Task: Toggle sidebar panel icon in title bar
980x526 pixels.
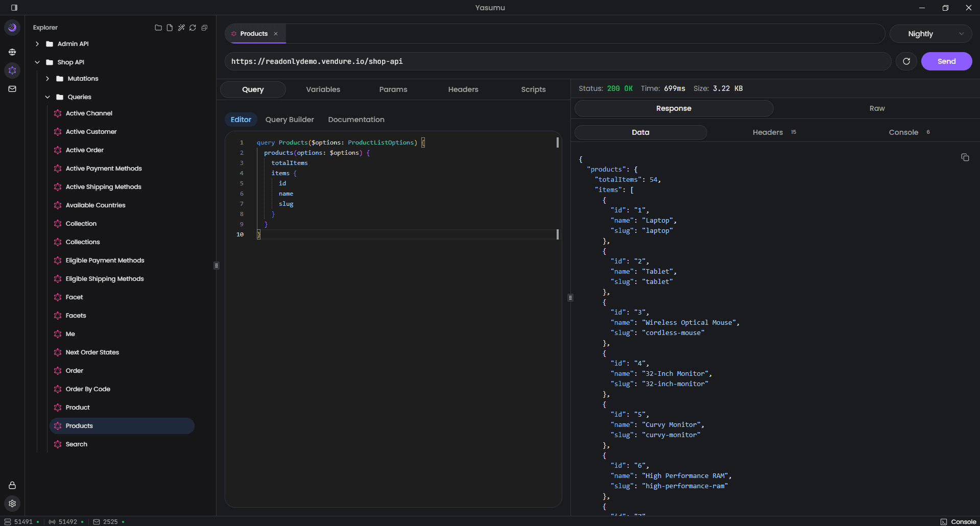Action: click(14, 8)
